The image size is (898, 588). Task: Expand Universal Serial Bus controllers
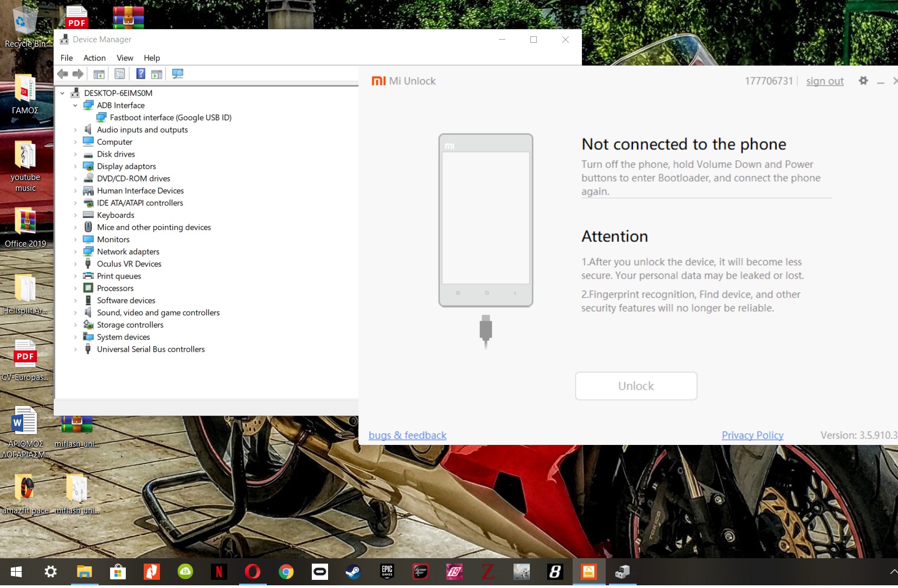pos(75,350)
